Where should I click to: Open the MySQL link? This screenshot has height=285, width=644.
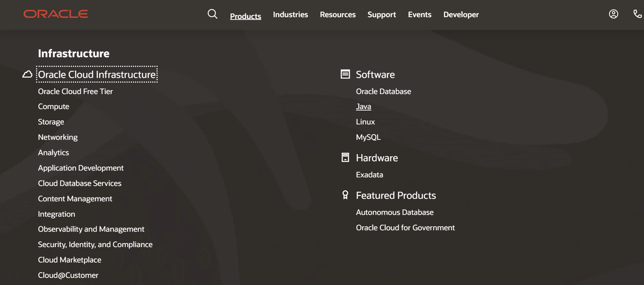click(368, 137)
